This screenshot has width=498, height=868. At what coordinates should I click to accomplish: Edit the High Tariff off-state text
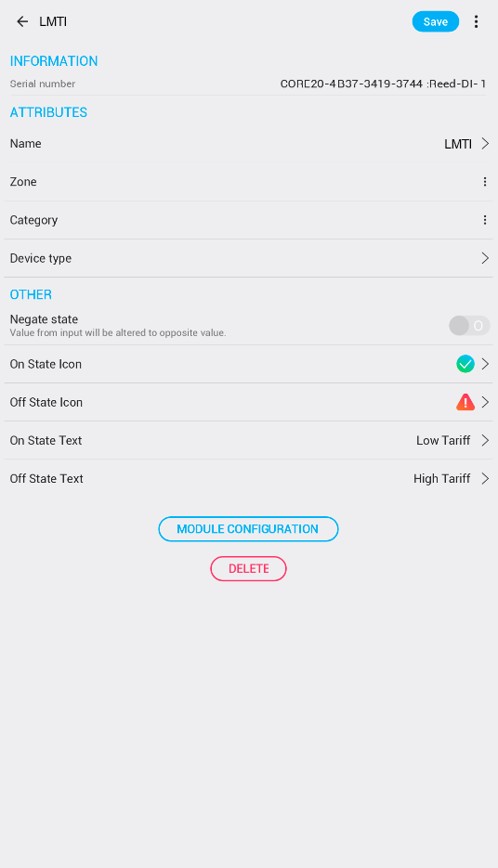coord(441,478)
